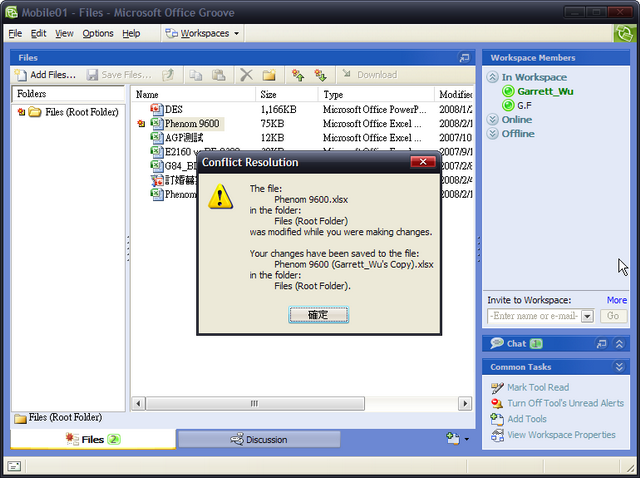Sort by the Type column header
640x478 pixels.
tap(376, 94)
